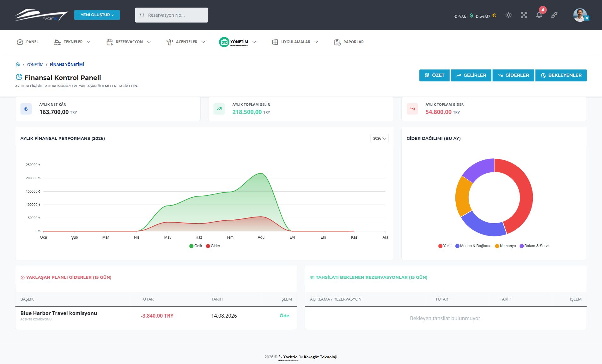Image resolution: width=602 pixels, height=364 pixels.
Task: Click the Aylık Toplam Gelir trend icon
Action: (219, 109)
